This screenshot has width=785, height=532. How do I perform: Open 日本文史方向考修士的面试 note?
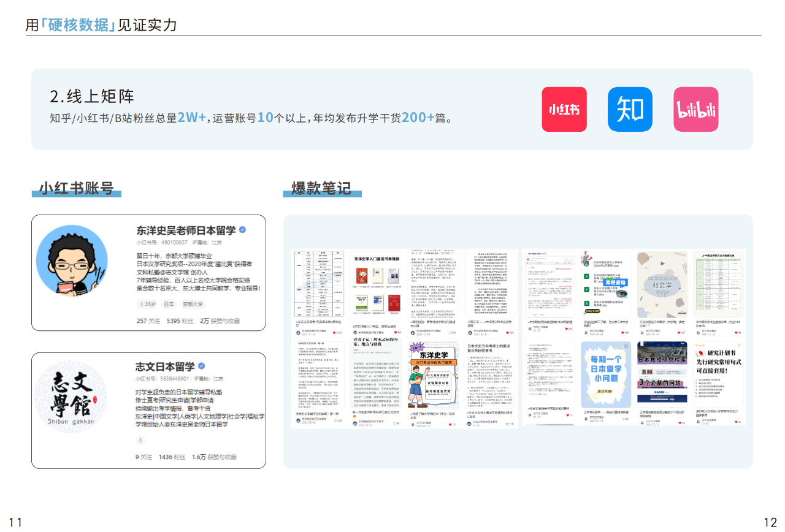pos(490,374)
